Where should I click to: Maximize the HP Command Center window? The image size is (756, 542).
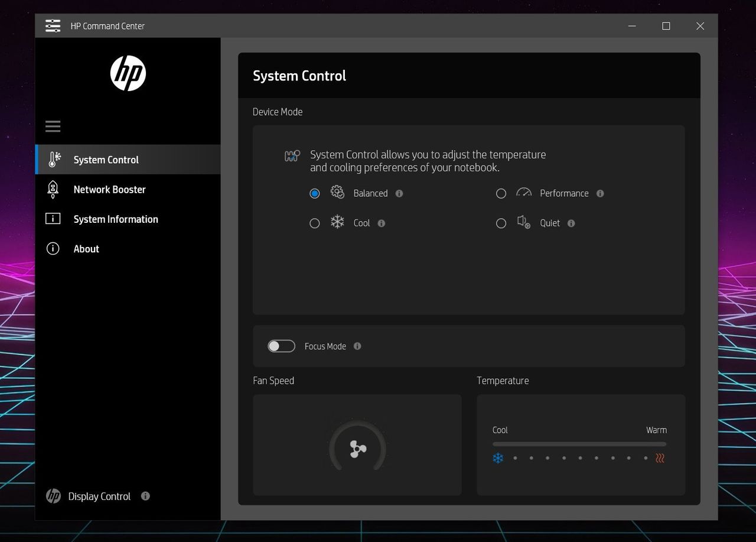point(666,26)
